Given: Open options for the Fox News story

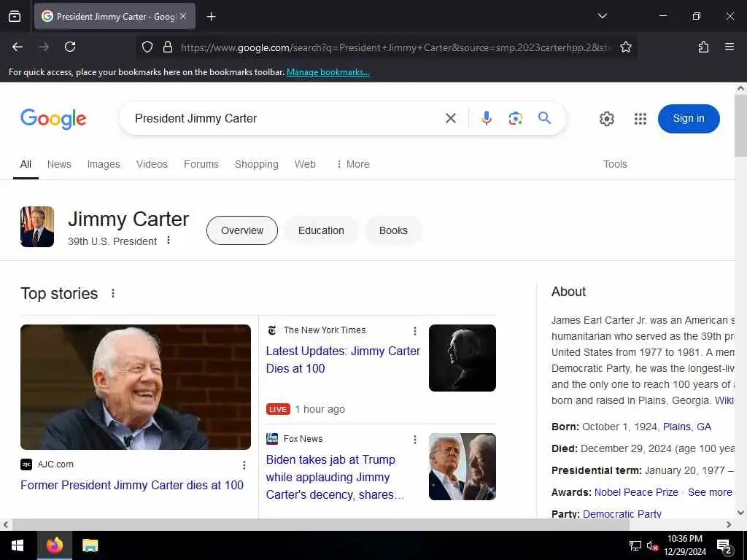Looking at the screenshot, I should pyautogui.click(x=415, y=440).
